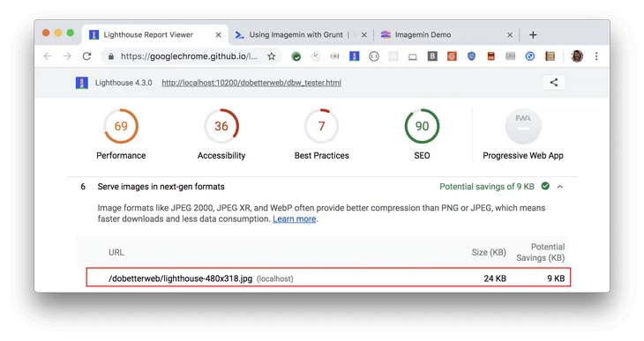
Task: Click the address bar URL
Action: 189,56
